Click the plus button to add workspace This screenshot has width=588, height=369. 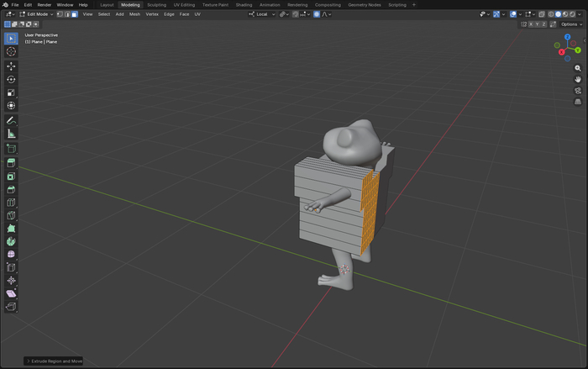414,4
